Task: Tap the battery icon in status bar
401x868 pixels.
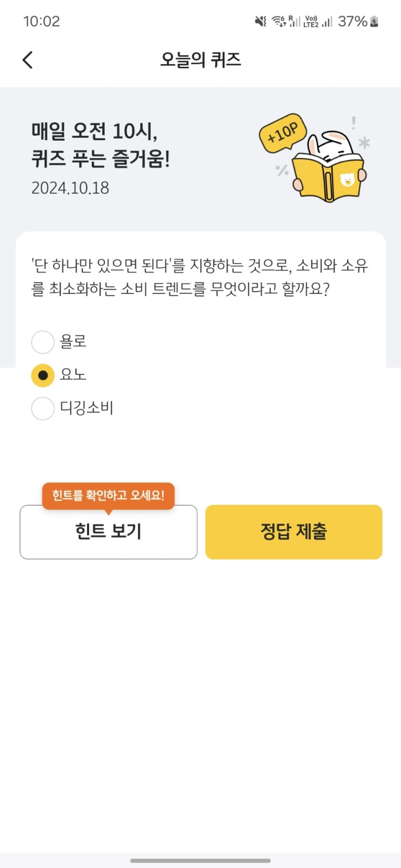Action: tap(374, 22)
